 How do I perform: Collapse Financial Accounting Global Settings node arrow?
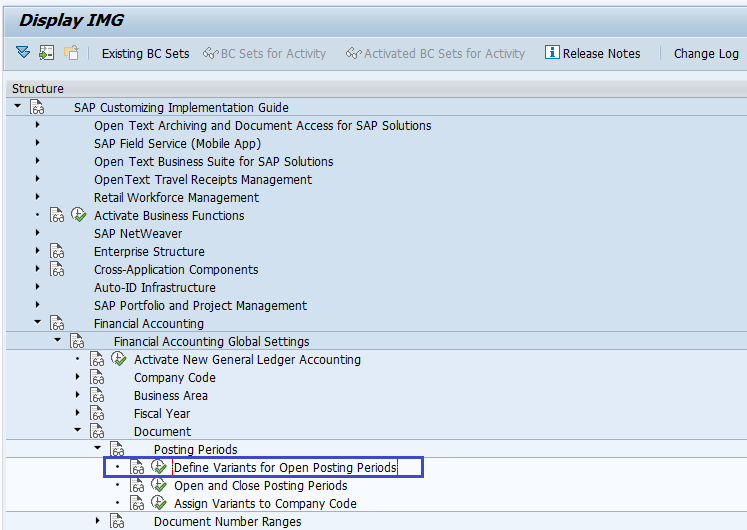[58, 340]
